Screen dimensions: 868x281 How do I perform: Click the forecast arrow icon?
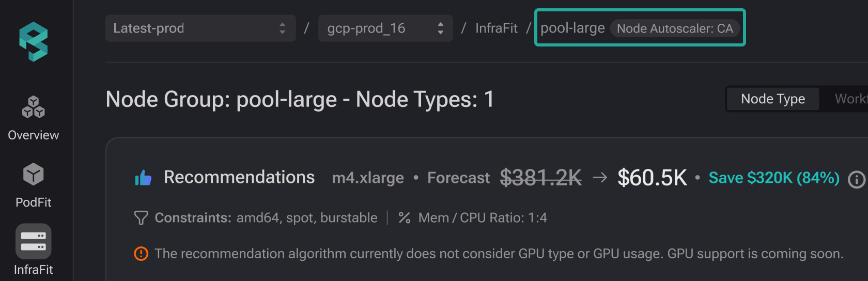coord(600,178)
